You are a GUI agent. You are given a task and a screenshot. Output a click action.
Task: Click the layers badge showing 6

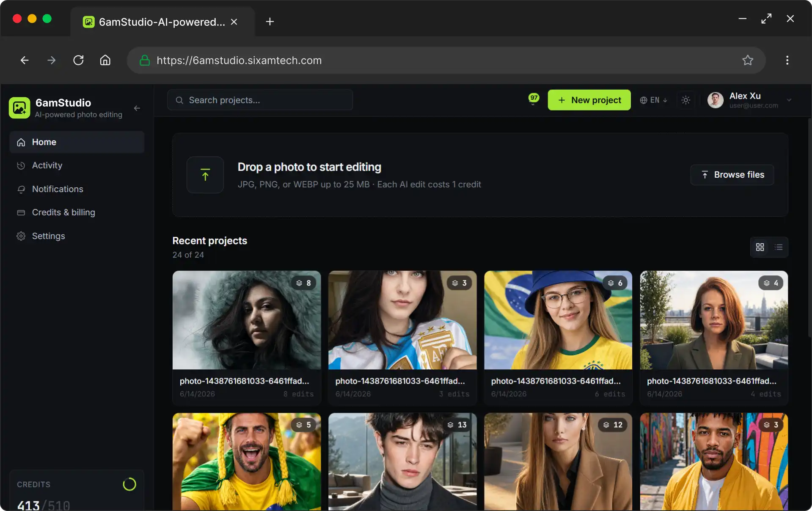(x=615, y=283)
